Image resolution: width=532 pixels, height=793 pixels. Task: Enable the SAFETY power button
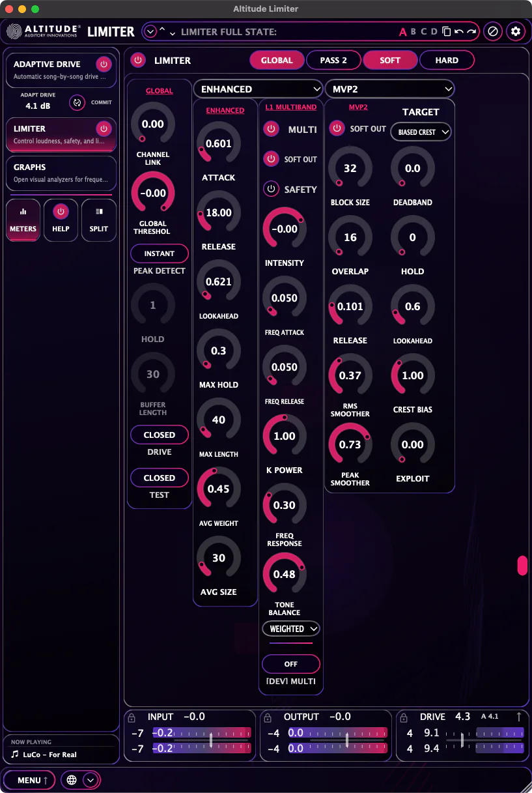click(x=271, y=189)
